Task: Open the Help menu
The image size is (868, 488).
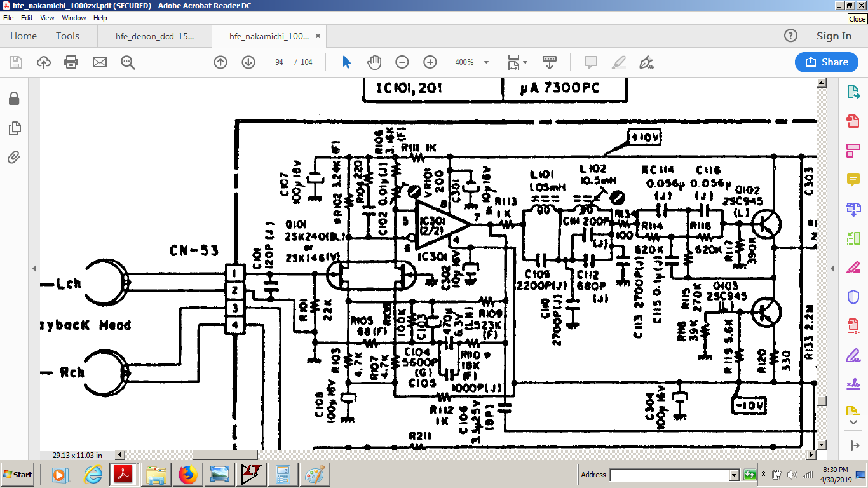Action: point(100,18)
